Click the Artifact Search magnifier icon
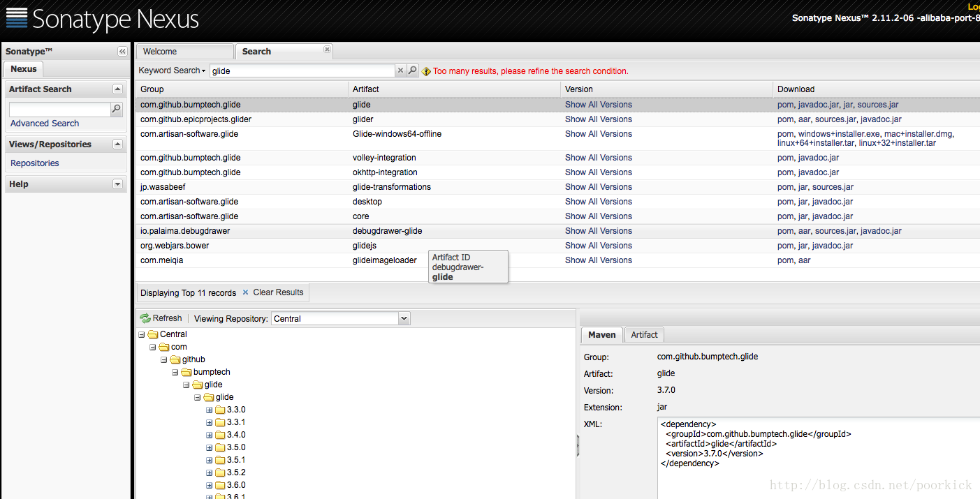Image resolution: width=980 pixels, height=499 pixels. [x=116, y=110]
